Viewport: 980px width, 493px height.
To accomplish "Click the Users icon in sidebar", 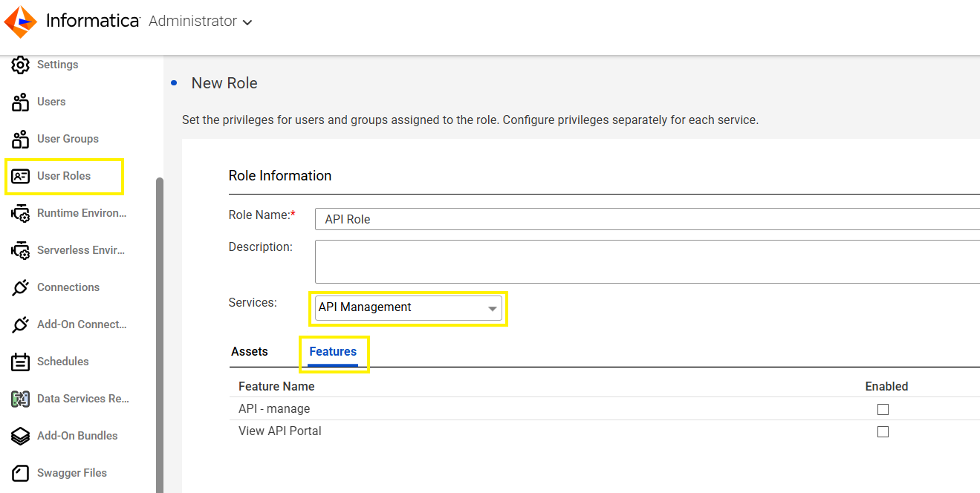I will coord(21,102).
